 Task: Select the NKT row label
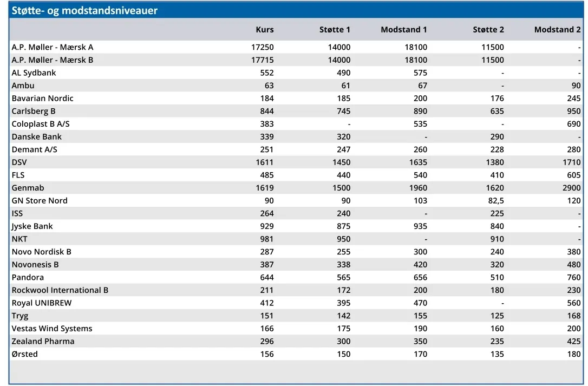tap(19, 239)
